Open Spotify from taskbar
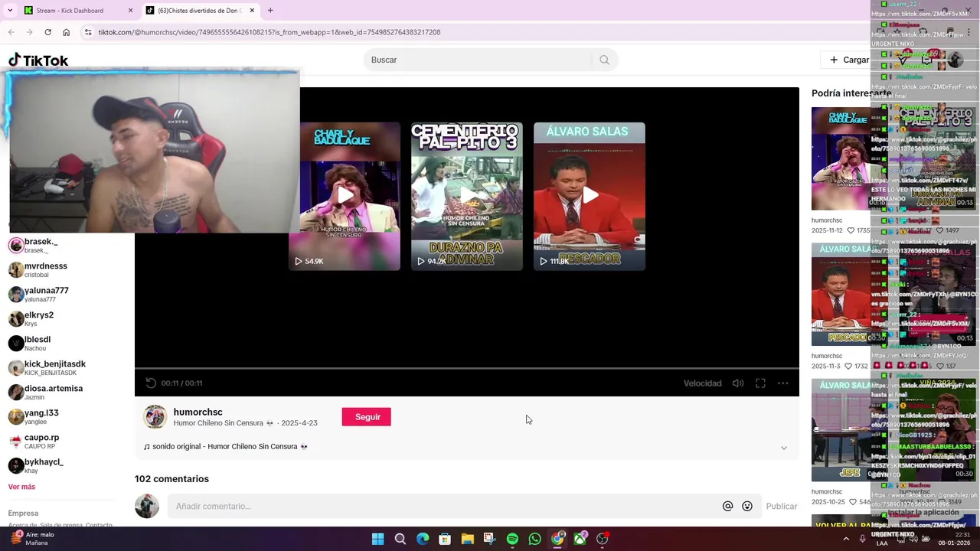The image size is (980, 551). pyautogui.click(x=512, y=539)
